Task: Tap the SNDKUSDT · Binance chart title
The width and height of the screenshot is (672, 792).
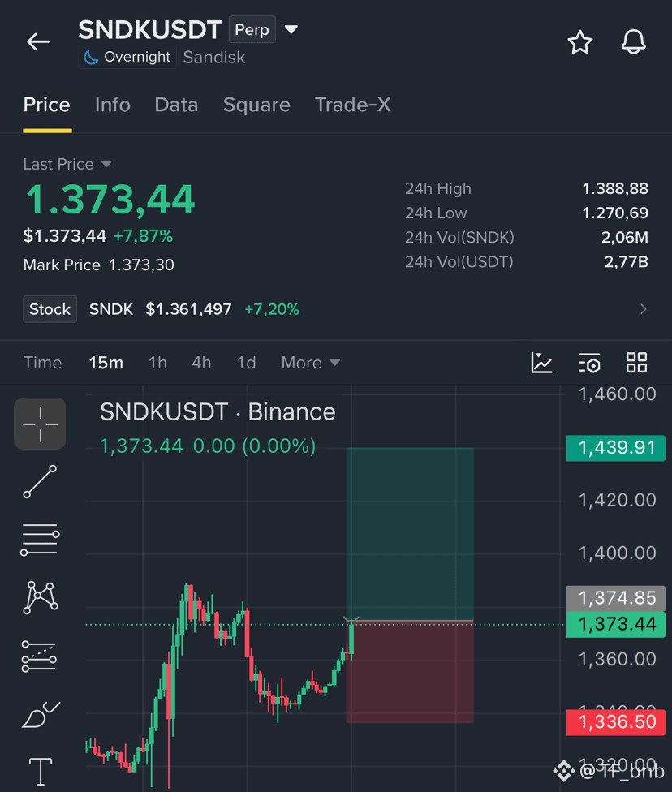Action: tap(218, 411)
